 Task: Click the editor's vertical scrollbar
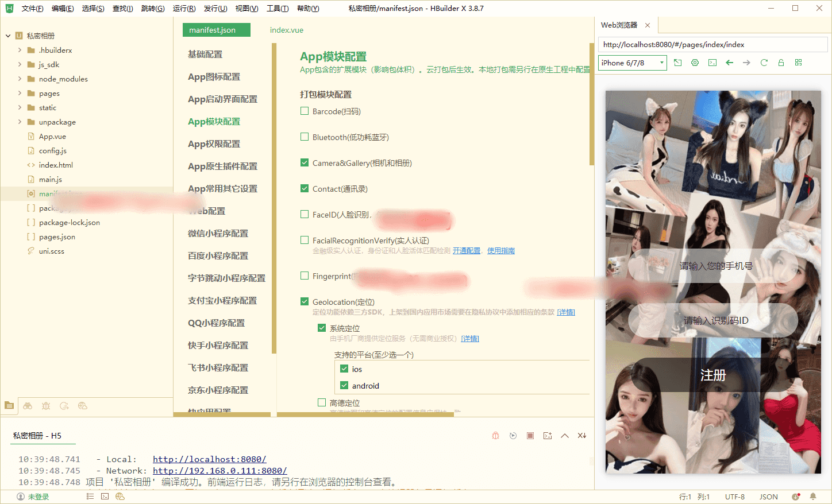591,103
